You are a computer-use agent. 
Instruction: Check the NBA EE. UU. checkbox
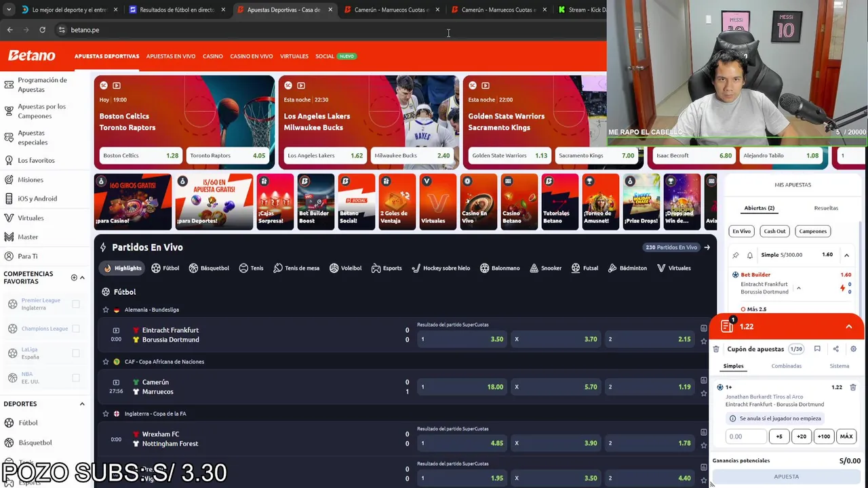click(76, 378)
